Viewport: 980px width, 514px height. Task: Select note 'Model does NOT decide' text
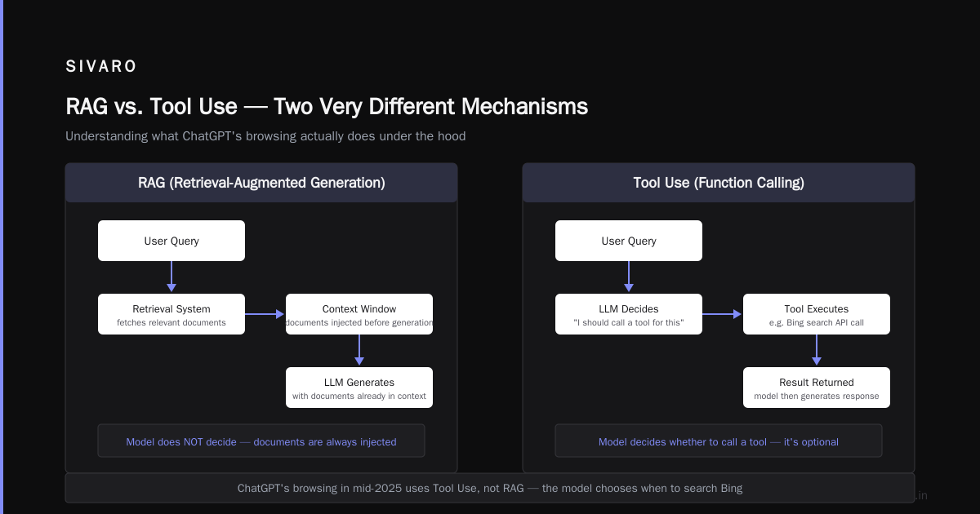(x=261, y=441)
